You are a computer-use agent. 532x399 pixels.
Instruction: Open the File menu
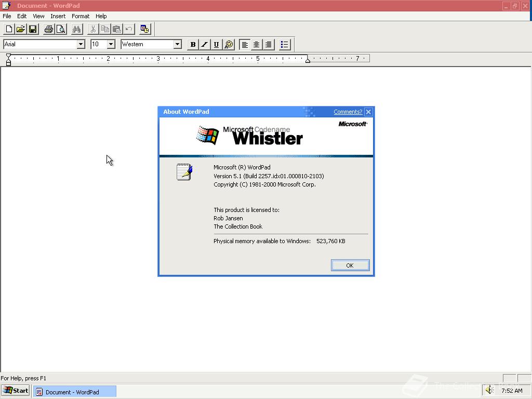(x=7, y=16)
